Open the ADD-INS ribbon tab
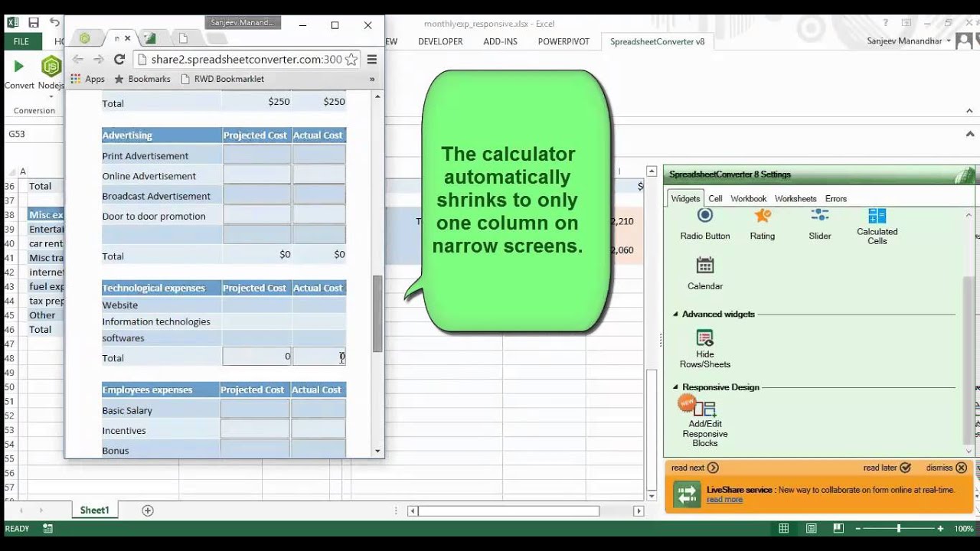Screen dimensions: 980x551 point(500,41)
